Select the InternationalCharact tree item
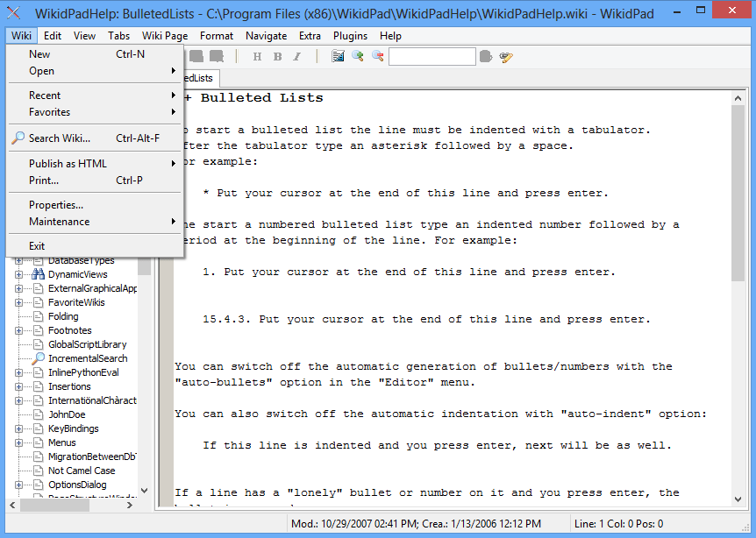 coord(92,400)
